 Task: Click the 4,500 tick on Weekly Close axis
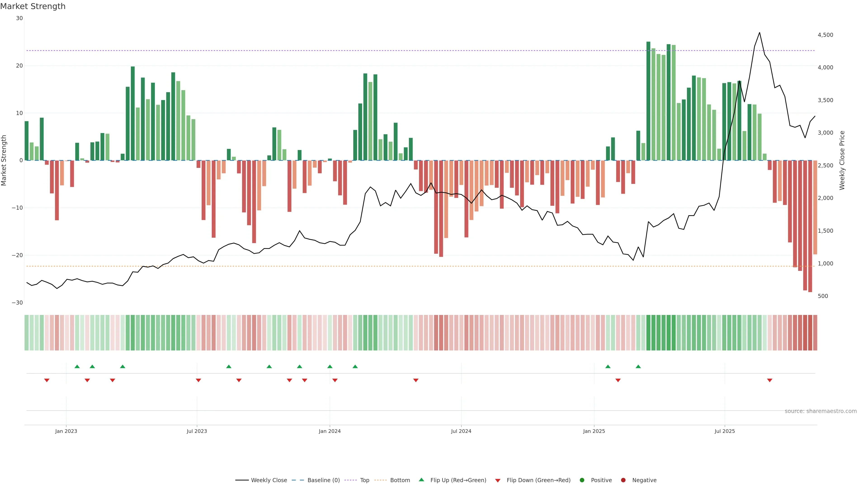tap(825, 35)
